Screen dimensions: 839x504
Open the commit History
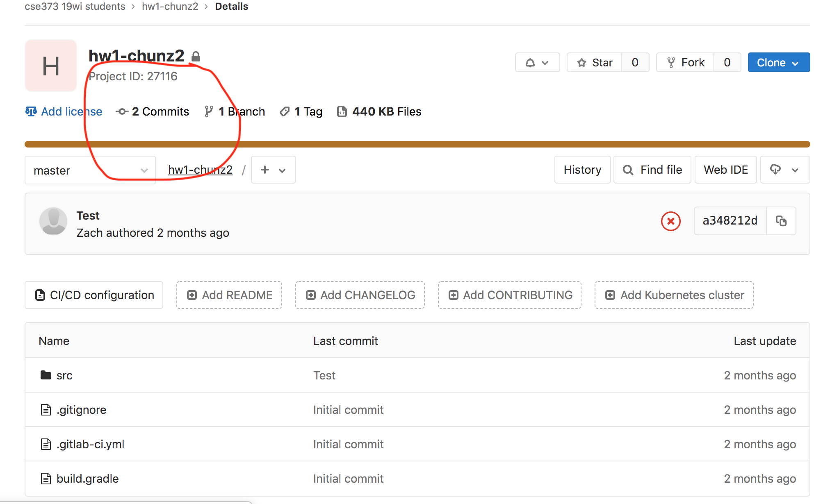click(582, 170)
